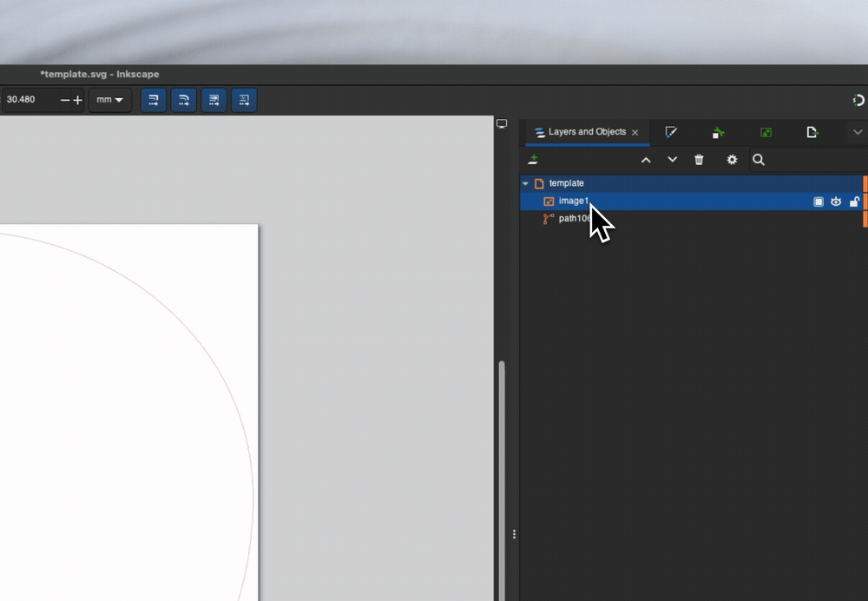Hide image1 using the eye icon
This screenshot has height=601, width=868.
coord(836,201)
